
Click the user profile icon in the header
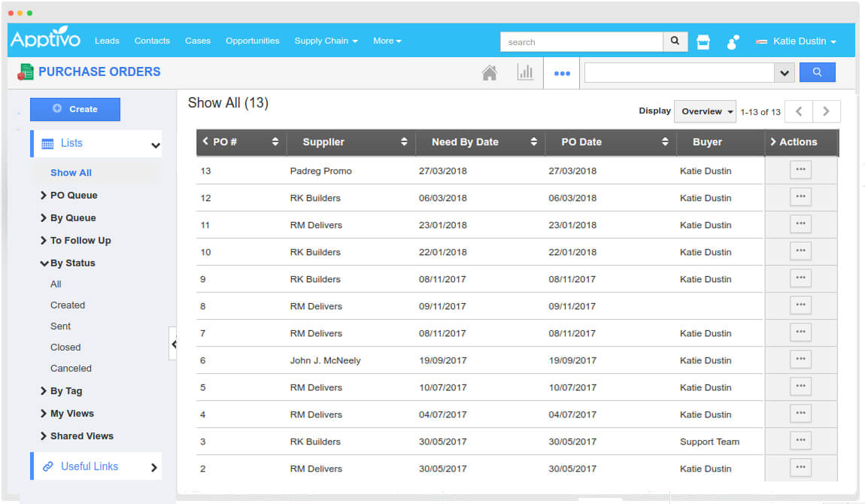pyautogui.click(x=732, y=41)
